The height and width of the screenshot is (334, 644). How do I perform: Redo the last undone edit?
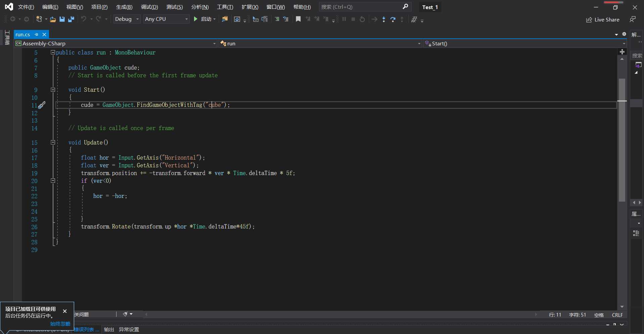click(x=99, y=19)
